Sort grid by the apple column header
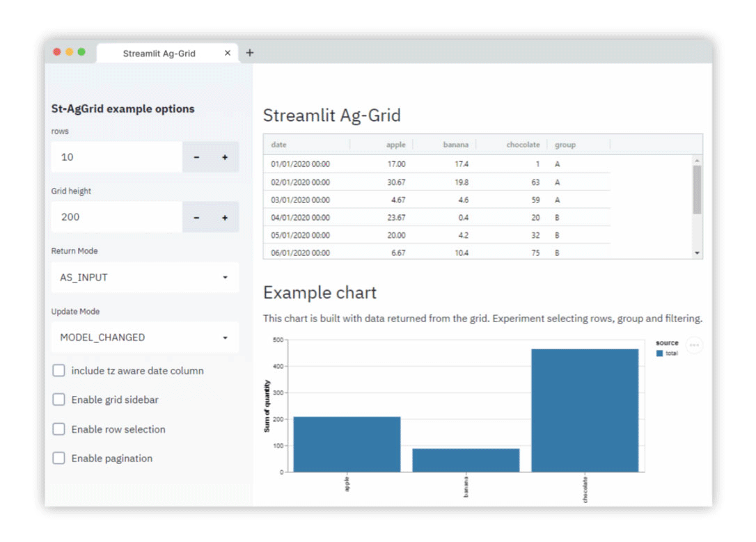 pyautogui.click(x=381, y=145)
